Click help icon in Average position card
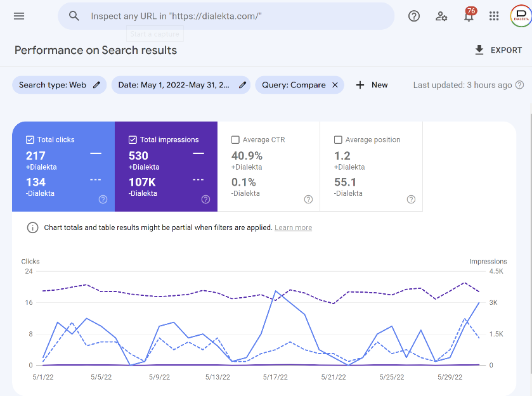This screenshot has width=532, height=396. coord(411,199)
